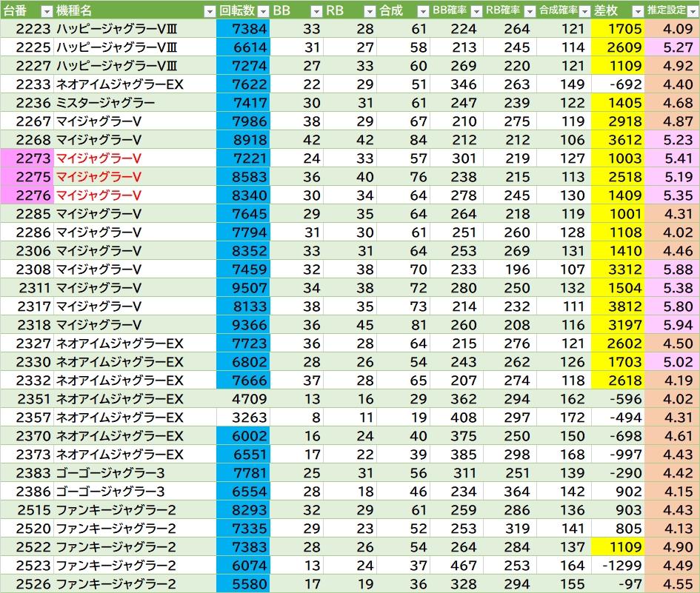Open the RB column filter dropdown
Screen dimensions: 700x593
pyautogui.click(x=370, y=12)
